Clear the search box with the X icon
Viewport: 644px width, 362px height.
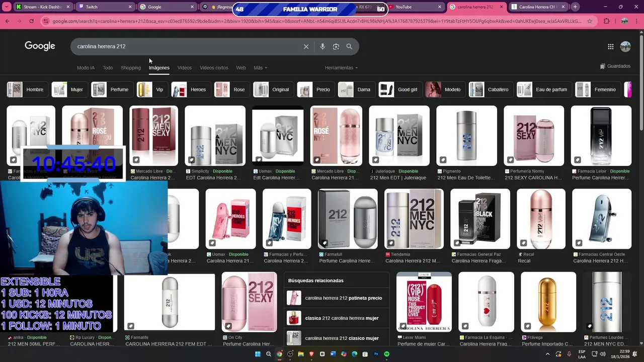[x=306, y=46]
